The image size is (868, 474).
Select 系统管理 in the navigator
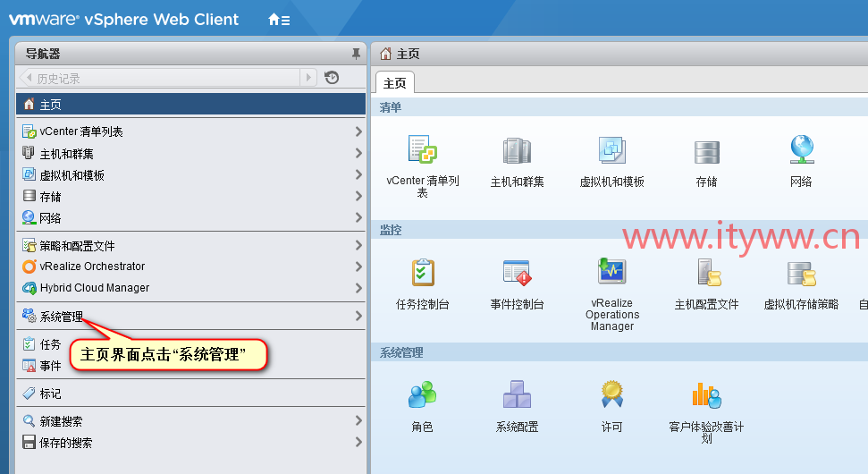(x=191, y=317)
